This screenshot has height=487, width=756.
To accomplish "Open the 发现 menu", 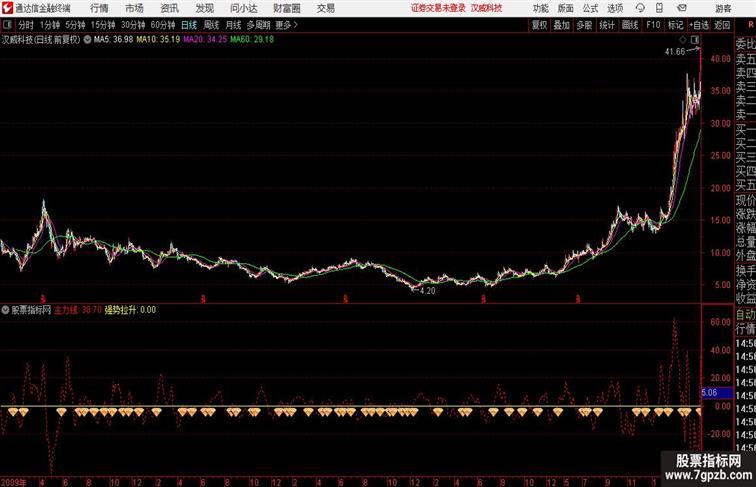I will coord(205,8).
